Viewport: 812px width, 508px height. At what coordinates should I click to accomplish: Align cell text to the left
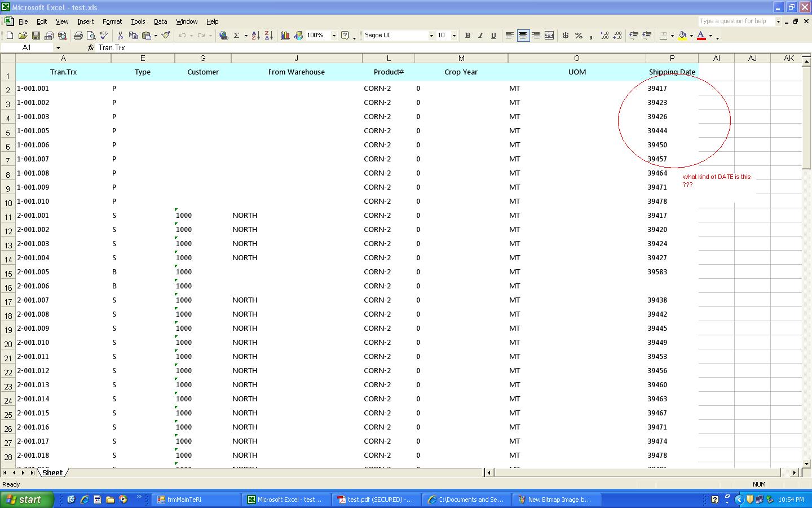[510, 36]
